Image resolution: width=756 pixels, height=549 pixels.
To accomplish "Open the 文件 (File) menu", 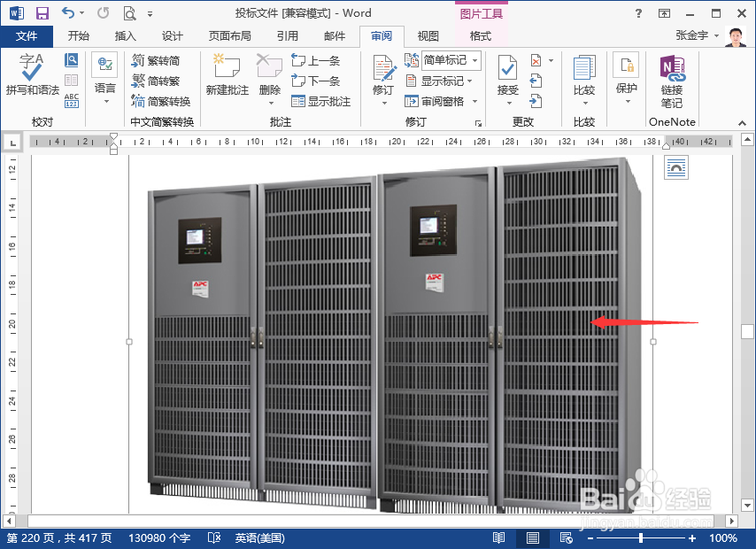I will point(27,36).
